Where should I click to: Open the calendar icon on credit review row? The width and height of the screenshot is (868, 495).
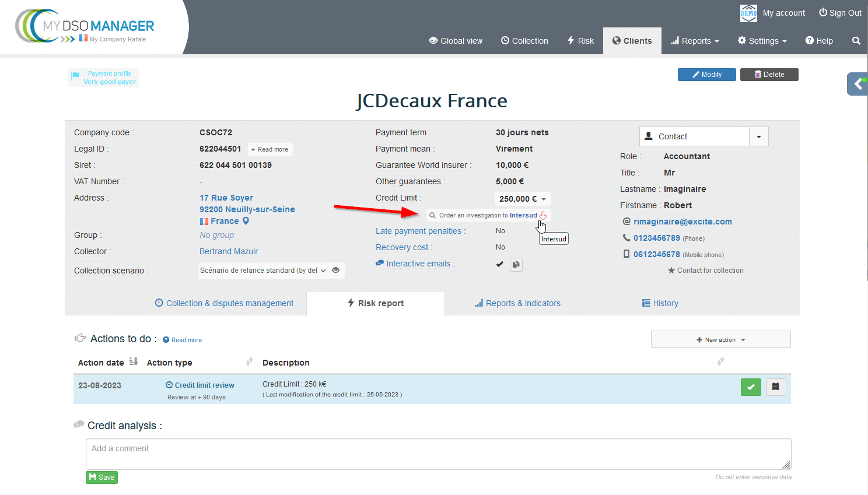tap(775, 387)
